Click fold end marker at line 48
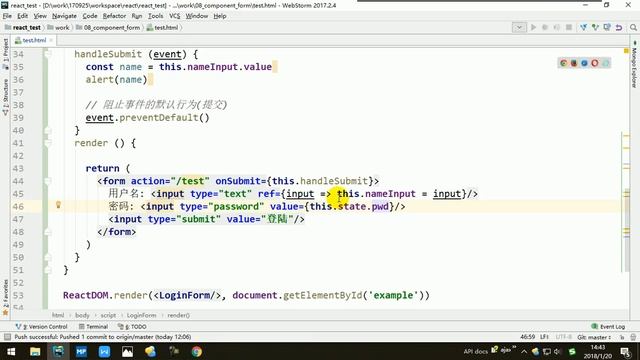This screenshot has width=640, height=360. click(48, 232)
